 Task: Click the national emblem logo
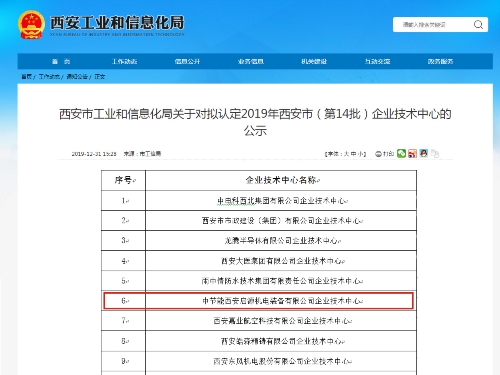pos(31,24)
